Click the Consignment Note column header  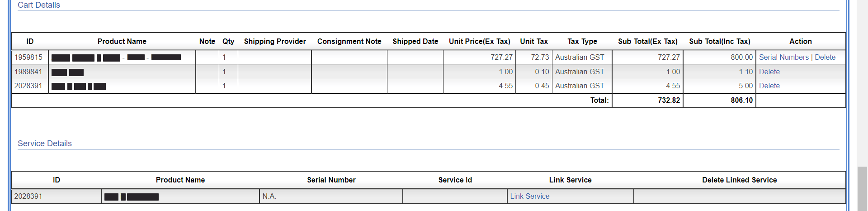[349, 42]
